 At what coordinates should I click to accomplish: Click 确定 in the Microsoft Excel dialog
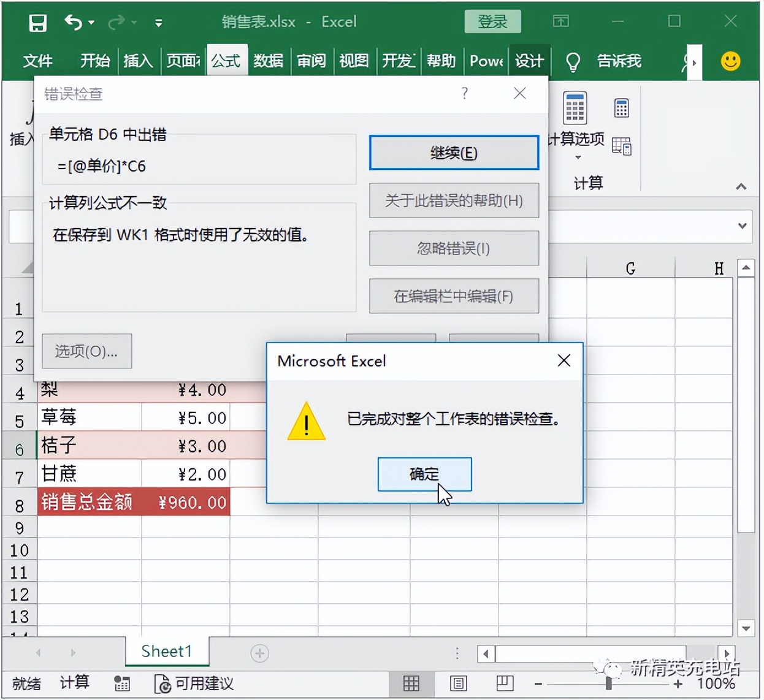coord(424,474)
